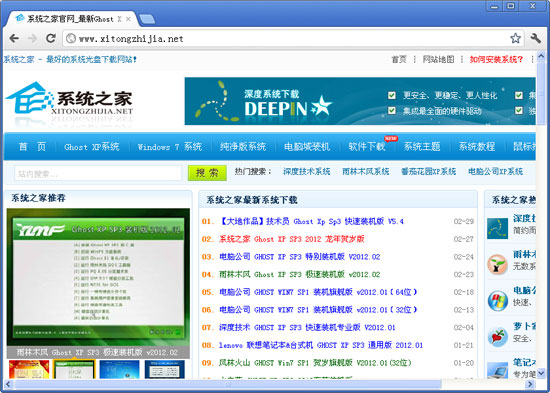
Task: Open 电脑公司 GHOST XP SP3 特别装机版 link
Action: coord(300,257)
